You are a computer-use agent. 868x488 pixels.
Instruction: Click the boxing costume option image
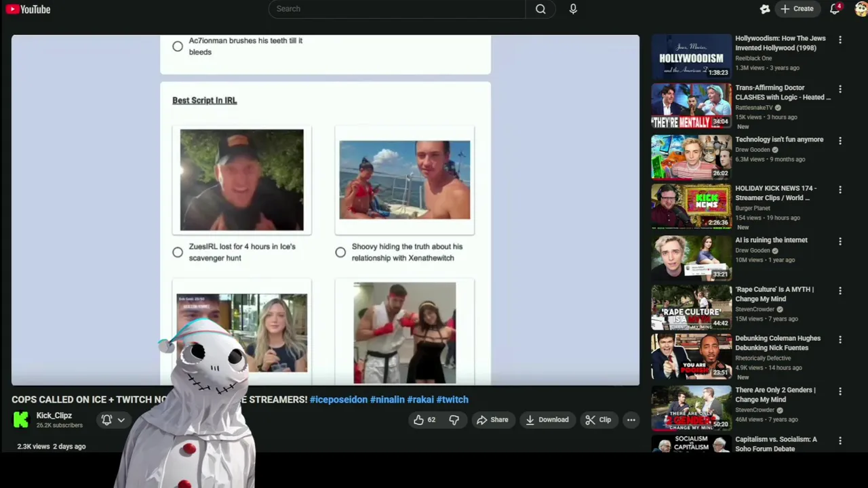click(405, 333)
